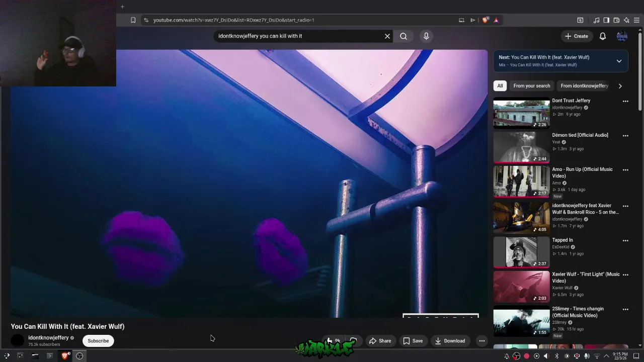Select the All filter chip
The height and width of the screenshot is (362, 644).
(500, 86)
